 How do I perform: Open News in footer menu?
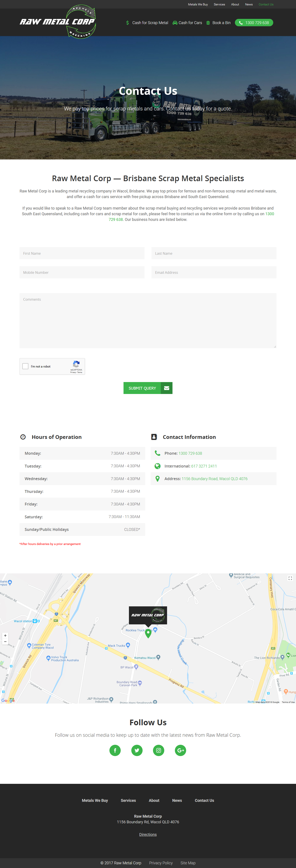177,801
